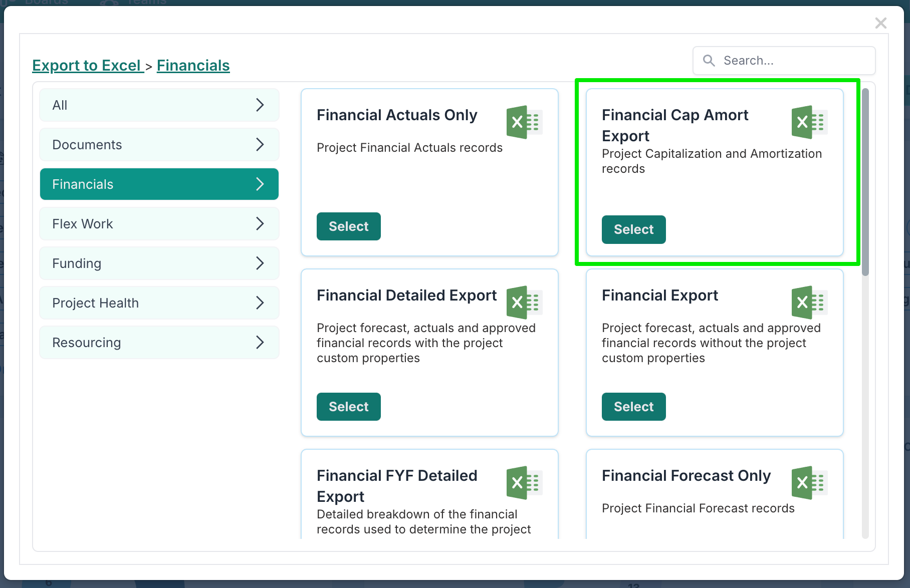Click the 'without the project custom properties' description
The image size is (910, 588).
(x=711, y=343)
